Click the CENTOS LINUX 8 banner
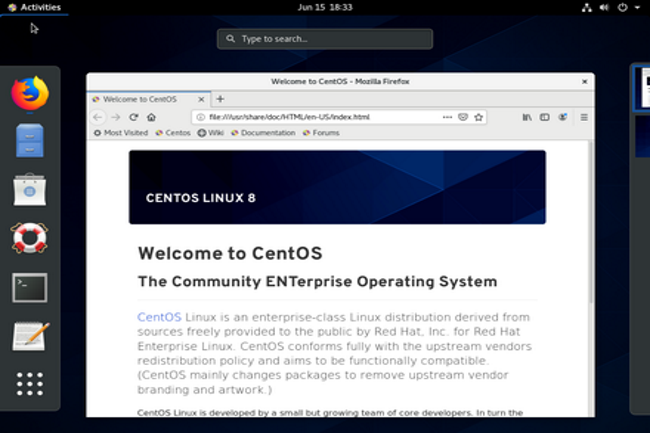The image size is (650, 433). pyautogui.click(x=337, y=187)
